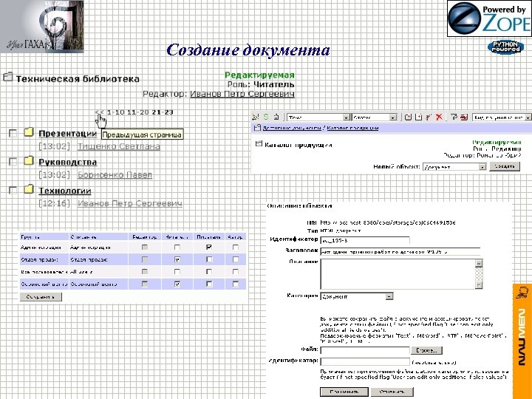The height and width of the screenshot is (399, 532).
Task: Open the Руководства folder link
Action: pyautogui.click(x=67, y=162)
